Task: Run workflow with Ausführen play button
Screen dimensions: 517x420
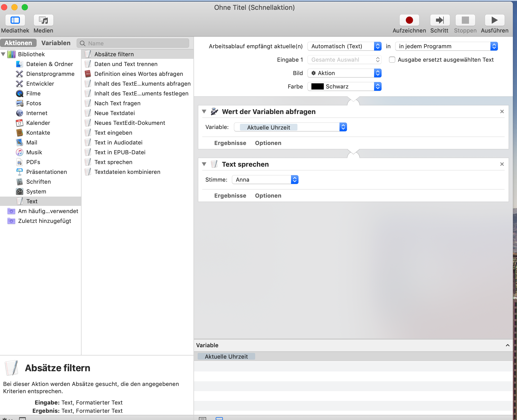Action: click(x=494, y=20)
